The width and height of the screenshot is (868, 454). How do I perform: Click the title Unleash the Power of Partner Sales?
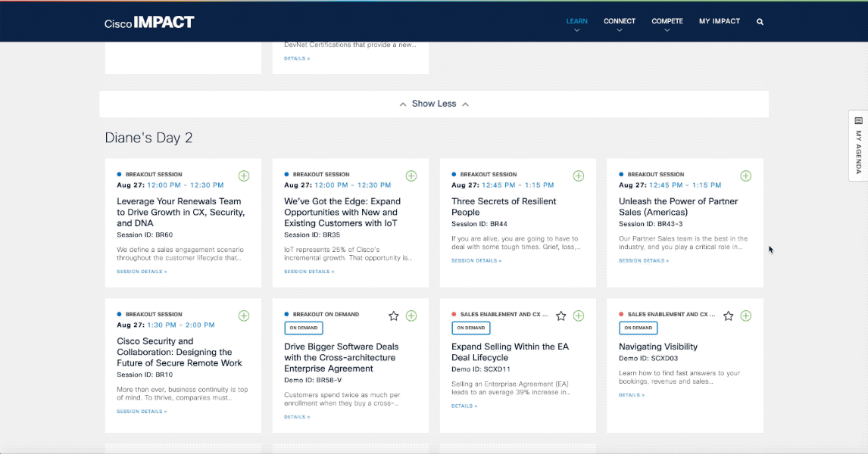pyautogui.click(x=678, y=207)
